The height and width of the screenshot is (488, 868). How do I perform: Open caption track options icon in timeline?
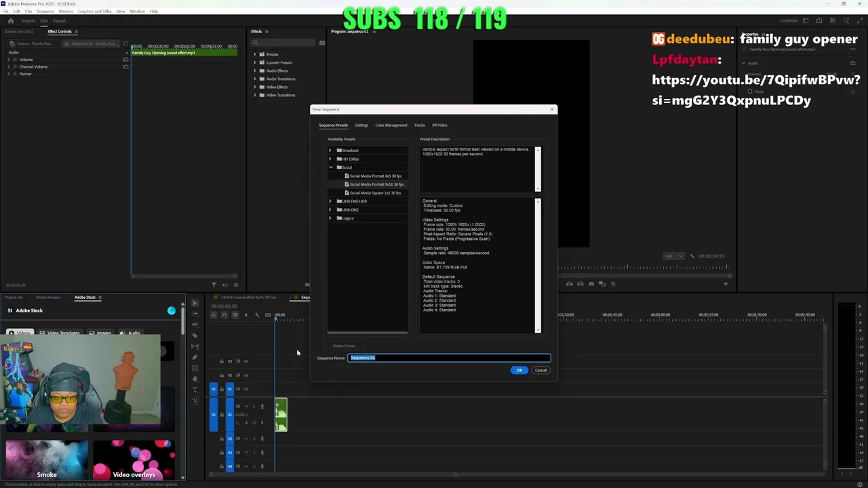(268, 314)
